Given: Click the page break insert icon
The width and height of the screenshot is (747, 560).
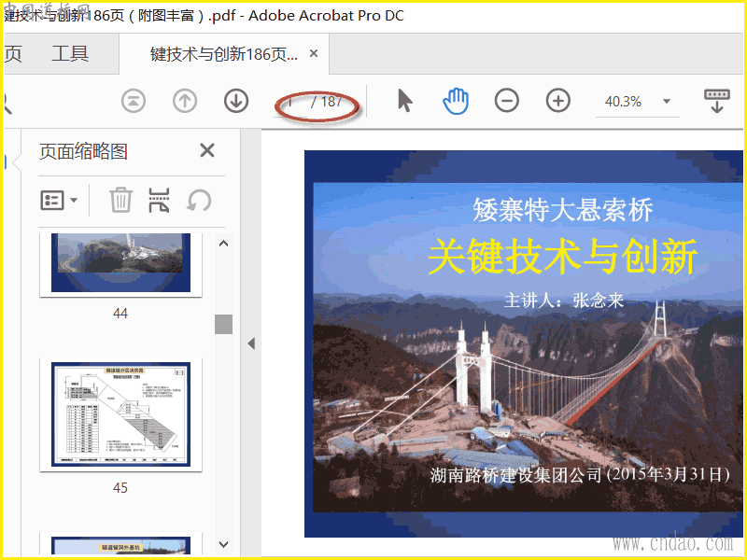Looking at the screenshot, I should click(159, 200).
